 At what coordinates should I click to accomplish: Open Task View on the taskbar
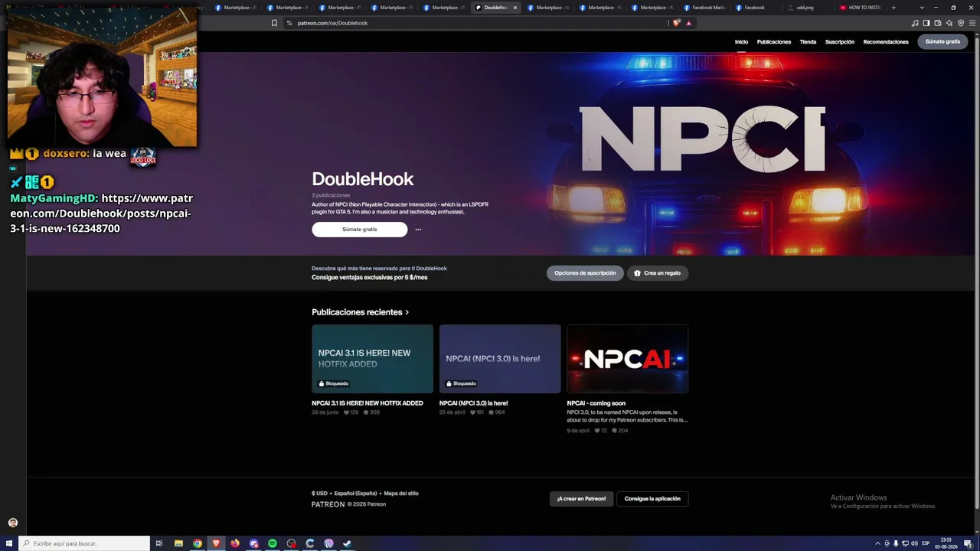pyautogui.click(x=159, y=543)
